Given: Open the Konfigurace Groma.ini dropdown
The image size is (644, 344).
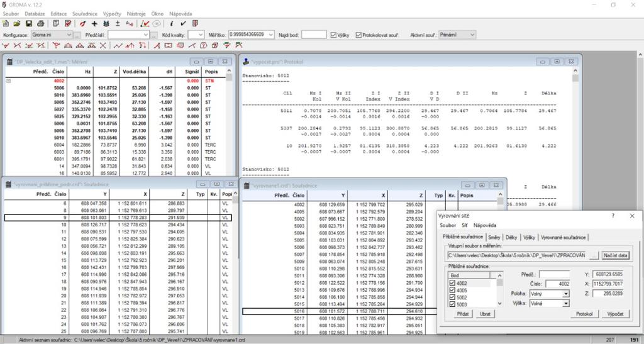Looking at the screenshot, I should 69,35.
